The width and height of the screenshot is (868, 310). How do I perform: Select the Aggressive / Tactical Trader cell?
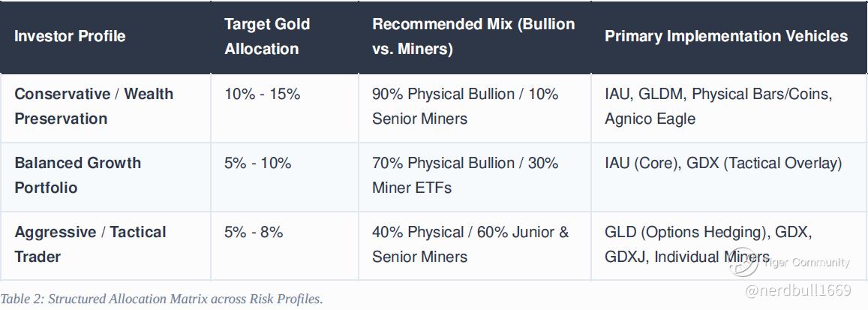[x=105, y=245]
